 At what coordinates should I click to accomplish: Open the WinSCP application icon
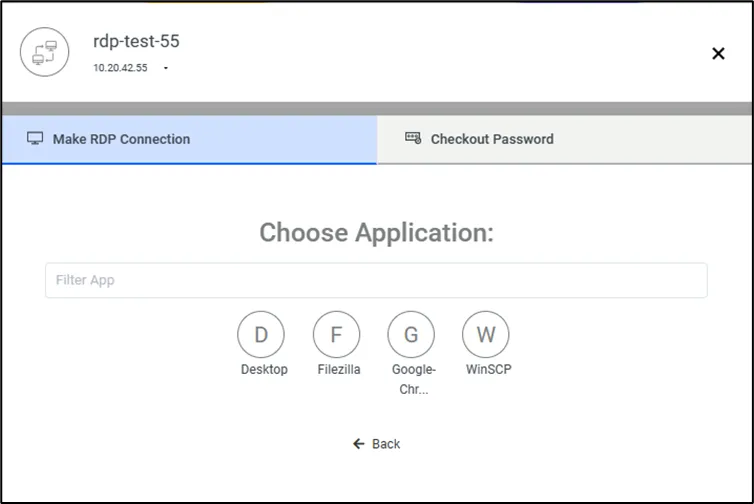click(x=486, y=334)
